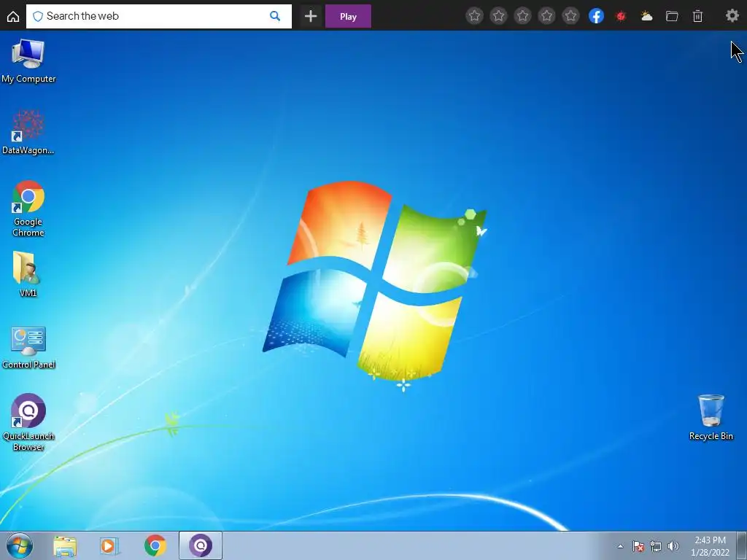This screenshot has height=560, width=747.
Task: Select the VM1 folder on desktop
Action: point(28,274)
